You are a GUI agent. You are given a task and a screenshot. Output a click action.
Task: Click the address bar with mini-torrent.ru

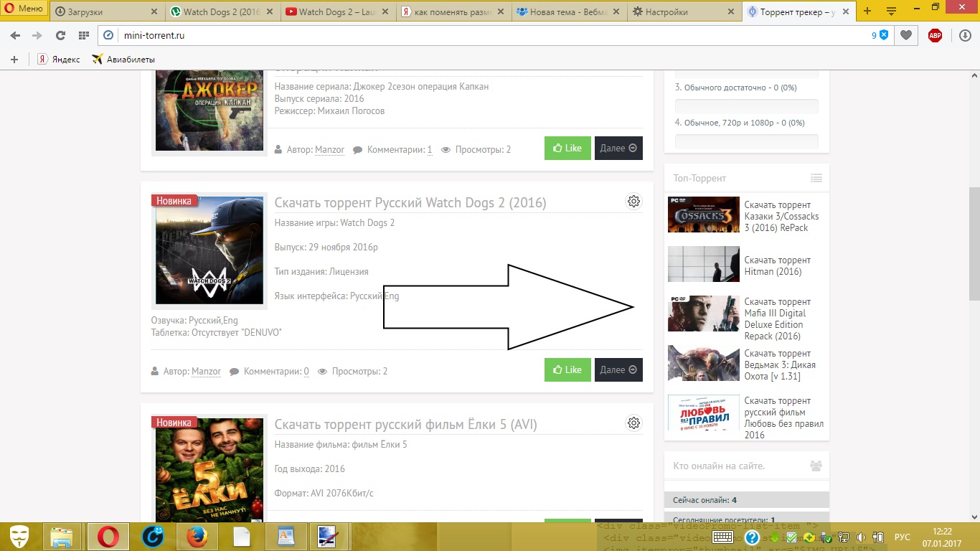(x=495, y=35)
